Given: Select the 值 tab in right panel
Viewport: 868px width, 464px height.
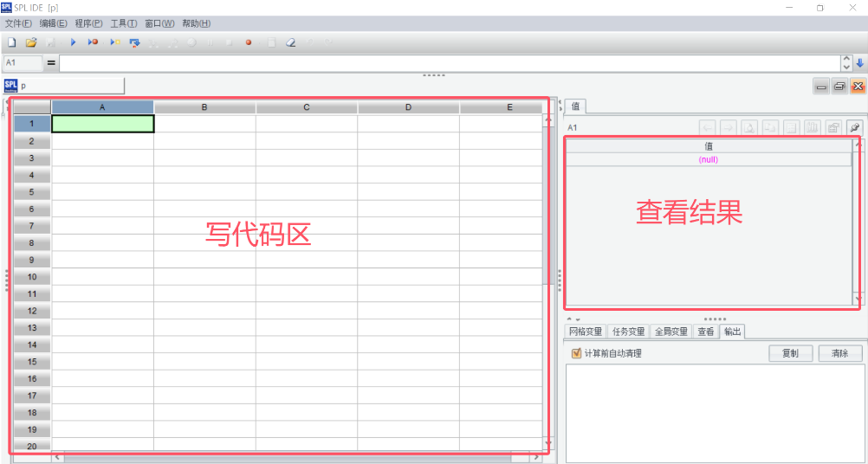Looking at the screenshot, I should point(575,106).
